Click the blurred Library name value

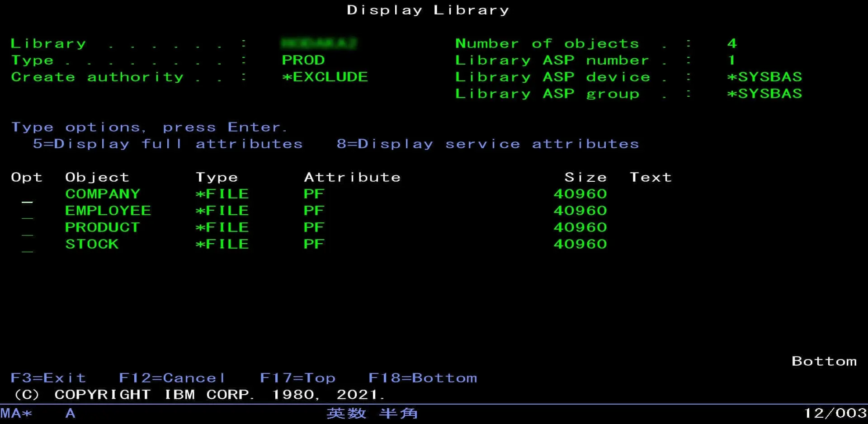coord(319,43)
